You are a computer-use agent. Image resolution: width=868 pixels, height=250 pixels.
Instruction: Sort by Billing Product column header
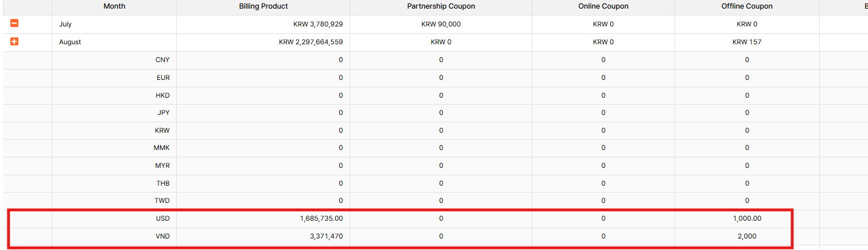pos(263,6)
